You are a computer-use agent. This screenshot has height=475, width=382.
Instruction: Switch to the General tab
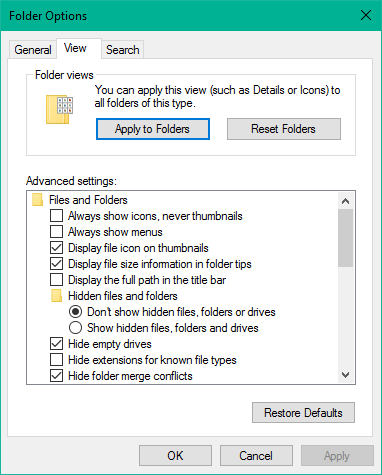[33, 50]
